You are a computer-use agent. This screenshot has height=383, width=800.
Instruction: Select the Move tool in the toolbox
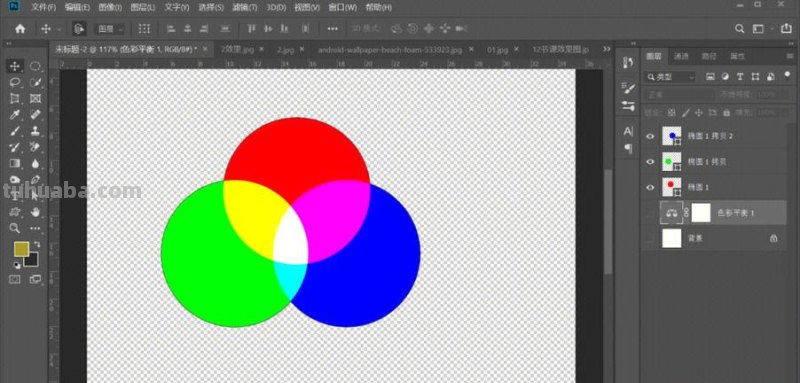15,66
